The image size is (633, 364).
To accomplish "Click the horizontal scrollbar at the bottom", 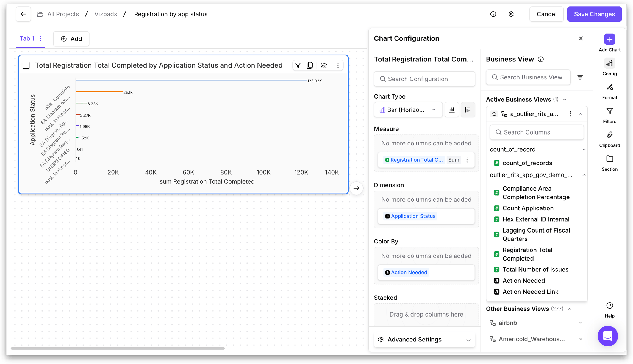I will click(118, 348).
